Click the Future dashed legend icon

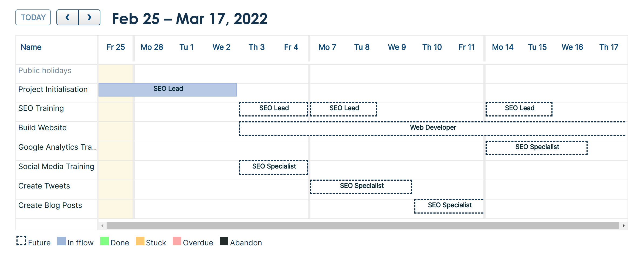click(x=21, y=241)
